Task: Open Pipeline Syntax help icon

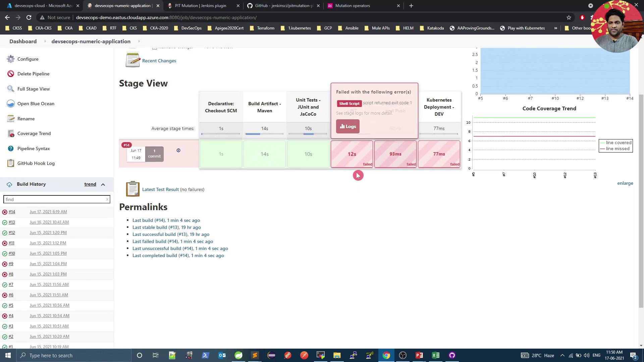Action: pos(11,148)
